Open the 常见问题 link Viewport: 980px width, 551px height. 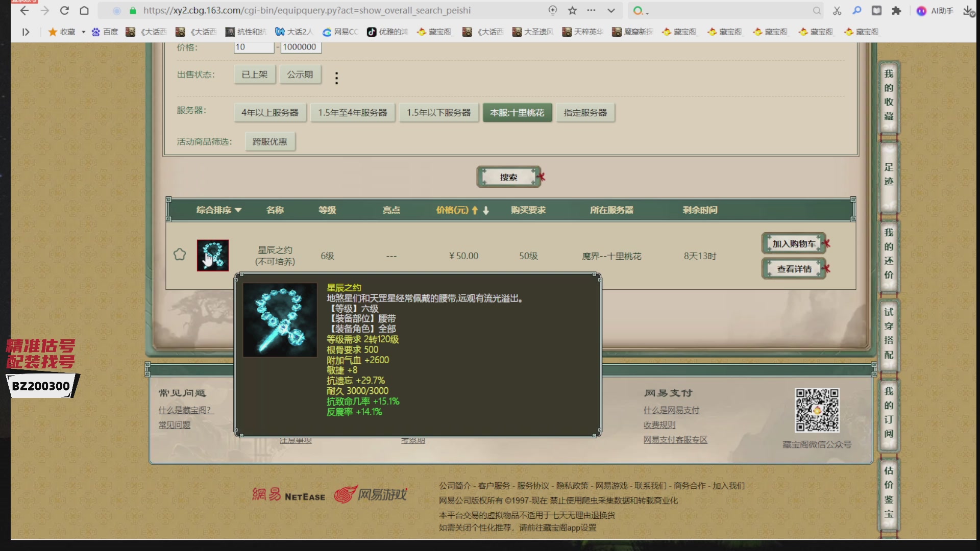174,425
